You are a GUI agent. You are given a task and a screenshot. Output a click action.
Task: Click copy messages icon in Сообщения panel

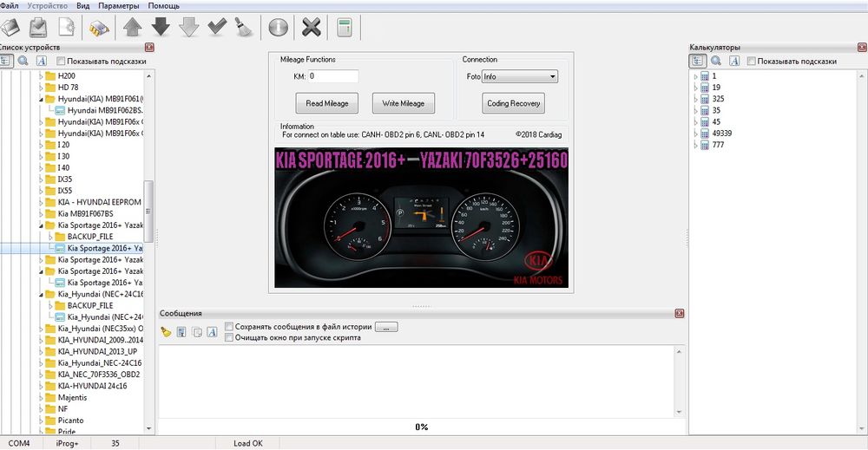[196, 332]
